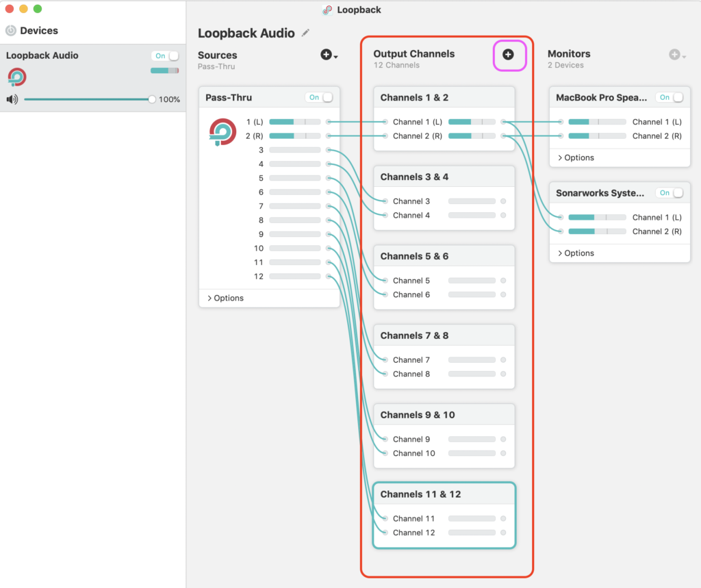This screenshot has width=701, height=588.
Task: Open the add Sources dropdown menu
Action: (329, 55)
